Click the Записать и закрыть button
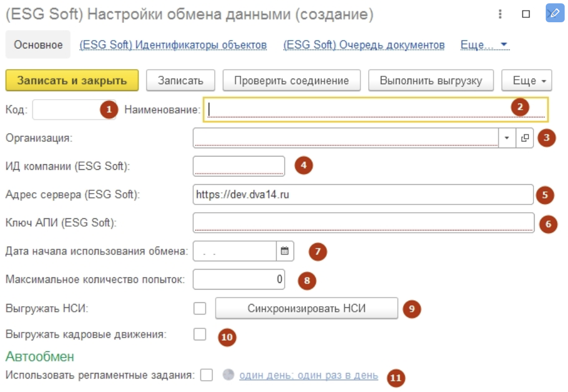Image resolution: width=568 pixels, height=392 pixels. click(x=72, y=80)
